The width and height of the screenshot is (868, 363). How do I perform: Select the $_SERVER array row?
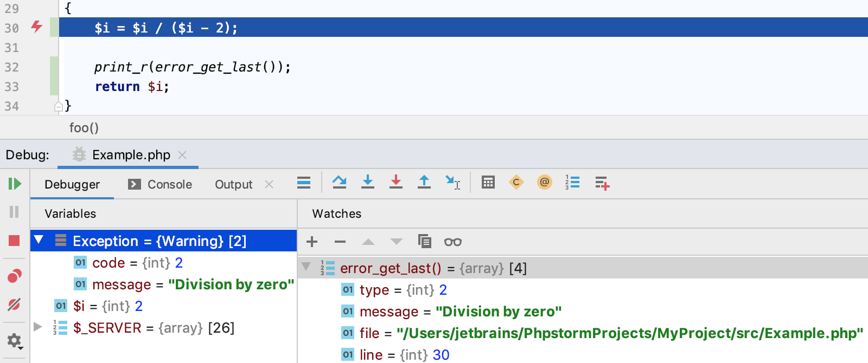(x=164, y=328)
